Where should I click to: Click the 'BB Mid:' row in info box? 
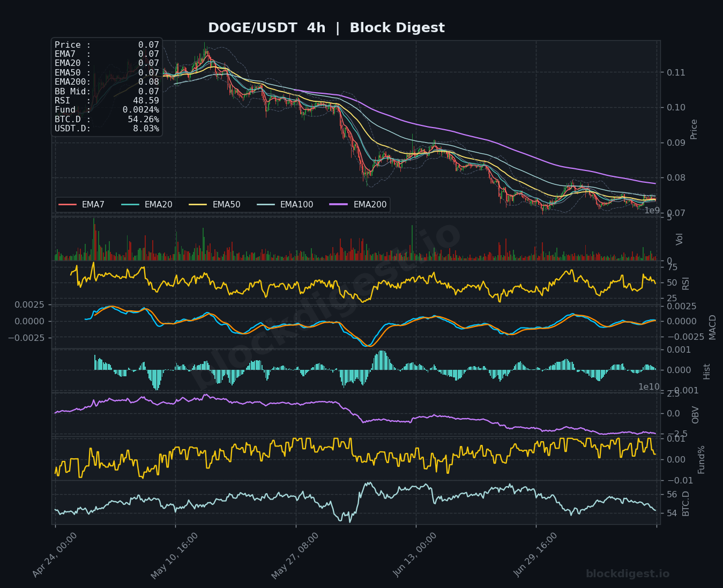tap(107, 92)
